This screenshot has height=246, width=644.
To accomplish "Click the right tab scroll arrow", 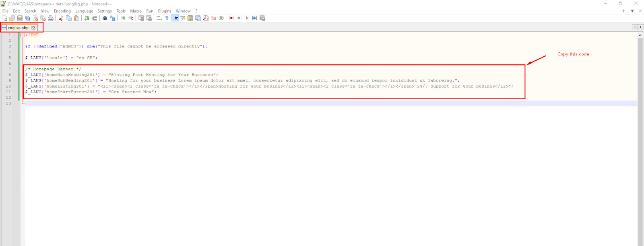I will coord(641,27).
